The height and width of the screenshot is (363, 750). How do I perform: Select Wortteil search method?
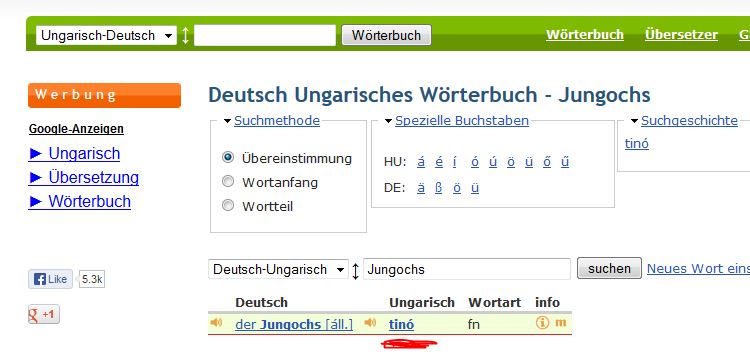(228, 206)
